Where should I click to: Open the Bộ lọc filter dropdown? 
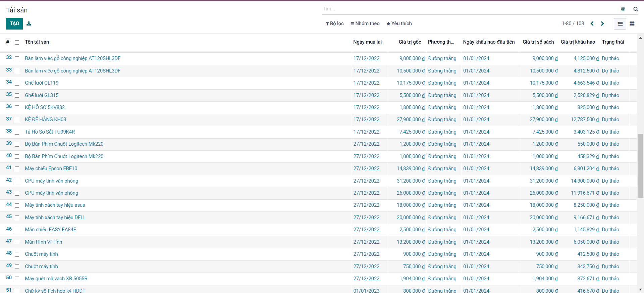pos(335,23)
